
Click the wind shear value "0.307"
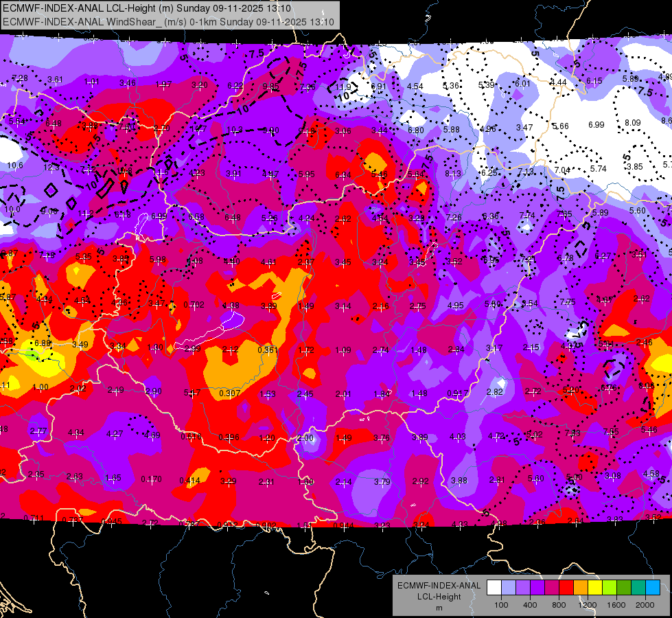click(230, 393)
